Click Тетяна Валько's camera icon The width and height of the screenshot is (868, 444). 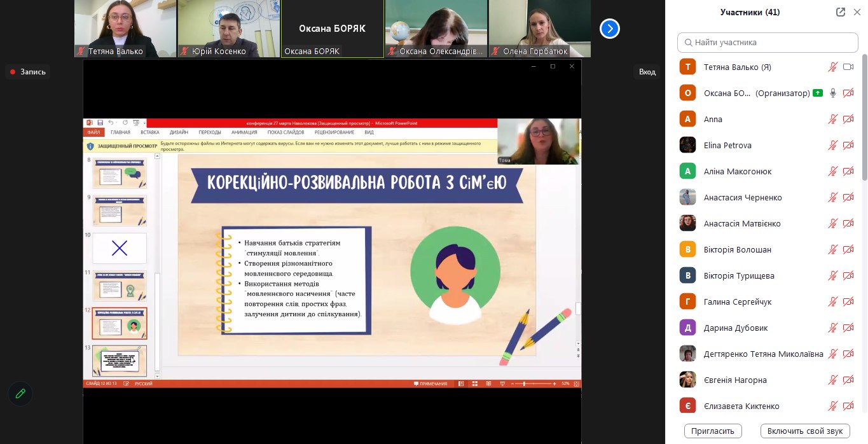[x=848, y=67]
